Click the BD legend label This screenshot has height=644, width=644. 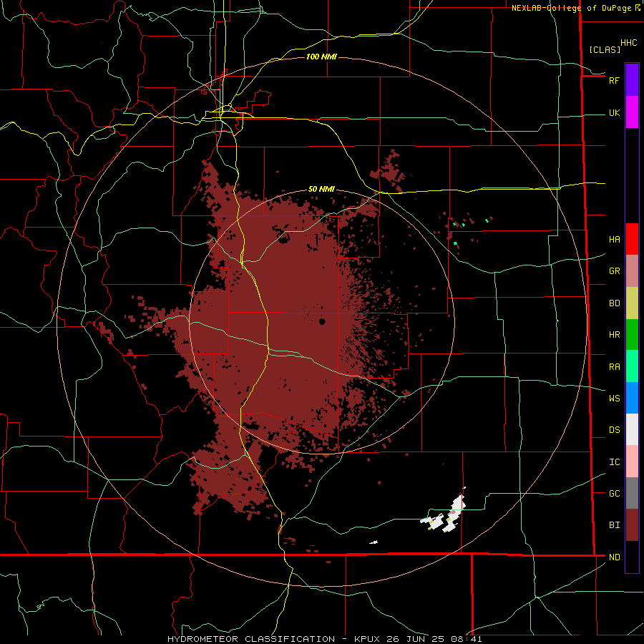(x=615, y=303)
